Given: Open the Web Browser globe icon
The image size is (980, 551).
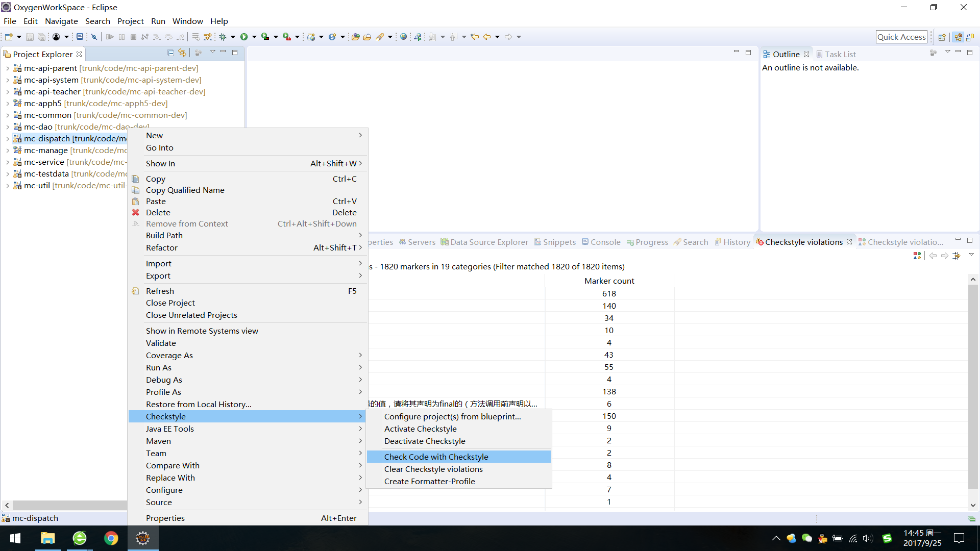Looking at the screenshot, I should [x=403, y=37].
